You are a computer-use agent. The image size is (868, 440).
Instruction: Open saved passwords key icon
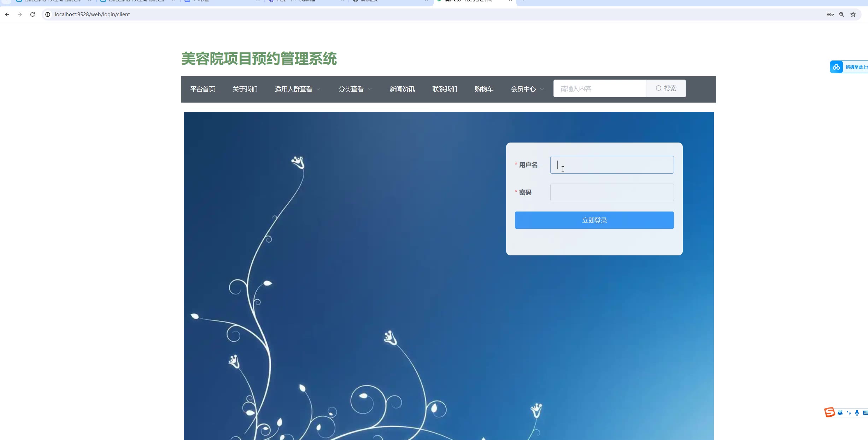pyautogui.click(x=830, y=15)
